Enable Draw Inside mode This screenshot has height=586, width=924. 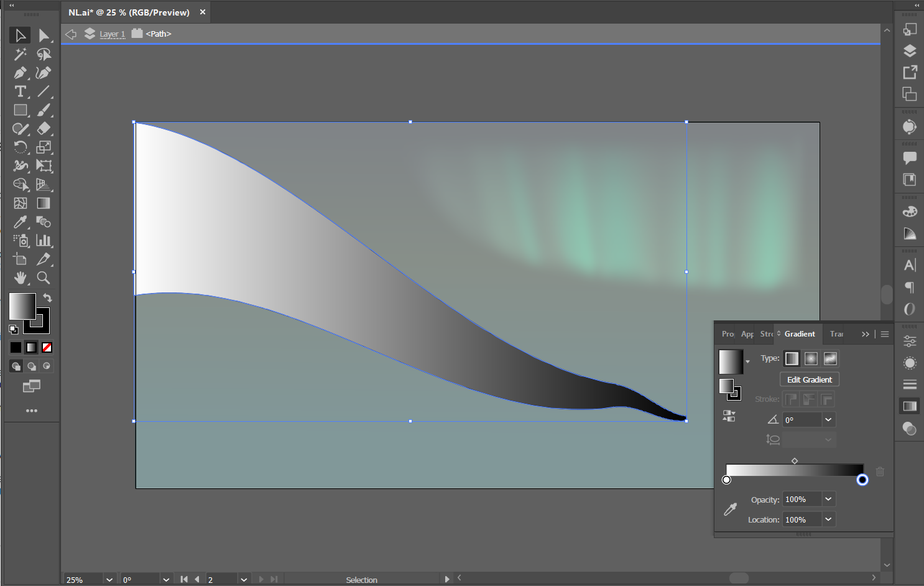coord(47,366)
